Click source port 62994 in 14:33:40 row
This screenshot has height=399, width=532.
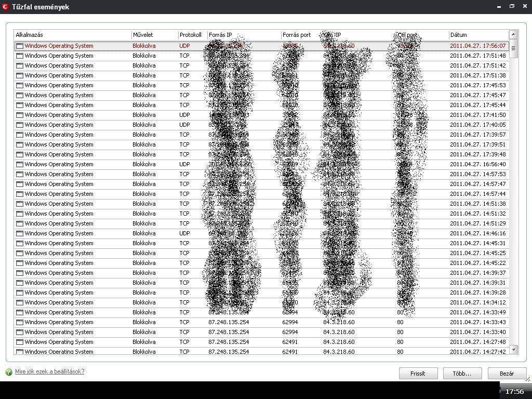click(290, 332)
